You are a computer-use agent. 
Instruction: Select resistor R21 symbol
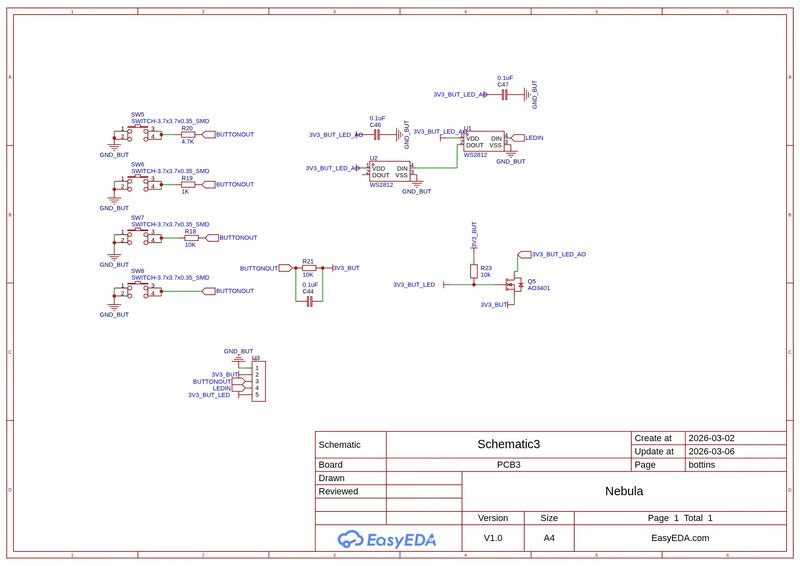tap(309, 268)
